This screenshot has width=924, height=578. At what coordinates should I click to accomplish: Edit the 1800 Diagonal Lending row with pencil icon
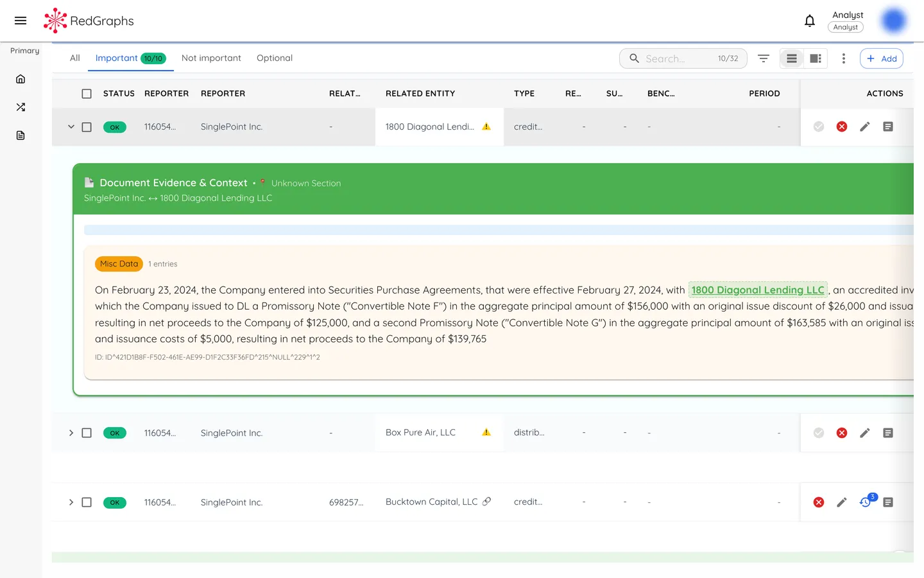point(864,127)
